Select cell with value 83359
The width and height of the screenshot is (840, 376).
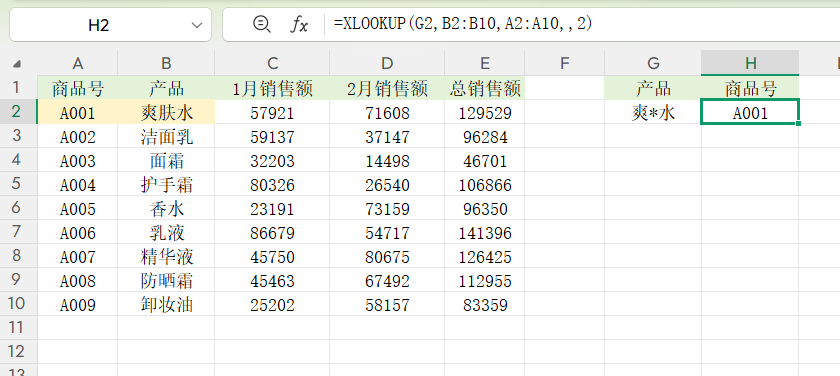click(484, 304)
